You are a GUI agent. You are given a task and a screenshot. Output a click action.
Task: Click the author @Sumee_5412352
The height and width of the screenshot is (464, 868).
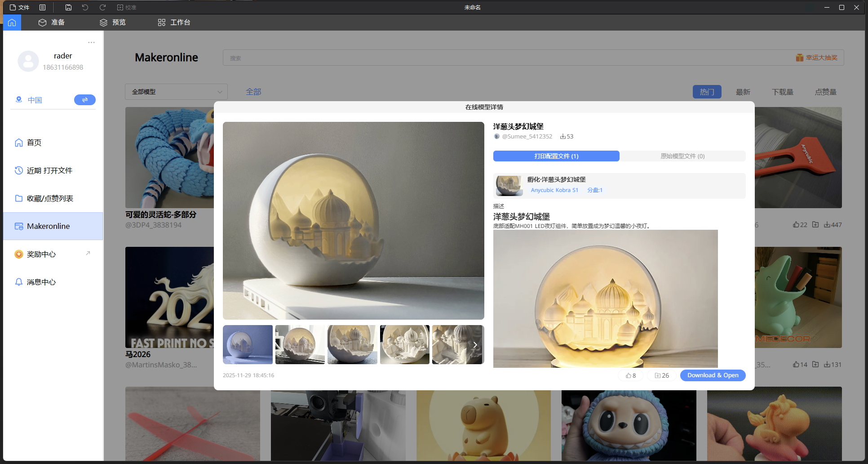527,136
